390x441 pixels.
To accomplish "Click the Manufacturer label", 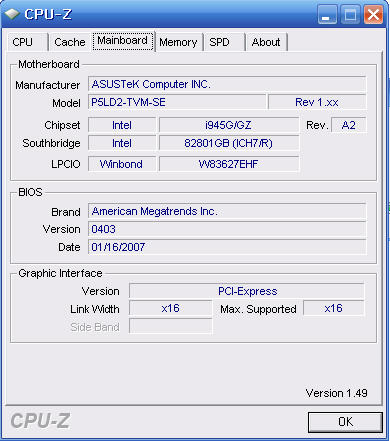I will (48, 85).
